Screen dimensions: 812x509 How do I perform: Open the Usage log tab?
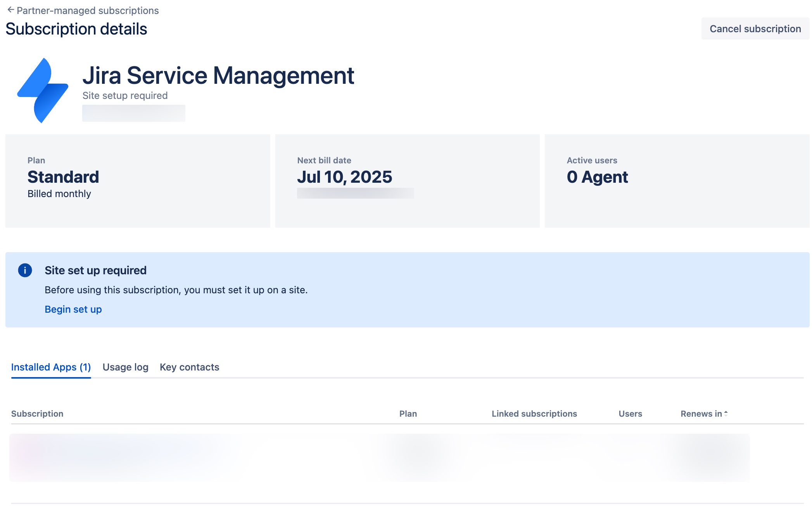[126, 367]
